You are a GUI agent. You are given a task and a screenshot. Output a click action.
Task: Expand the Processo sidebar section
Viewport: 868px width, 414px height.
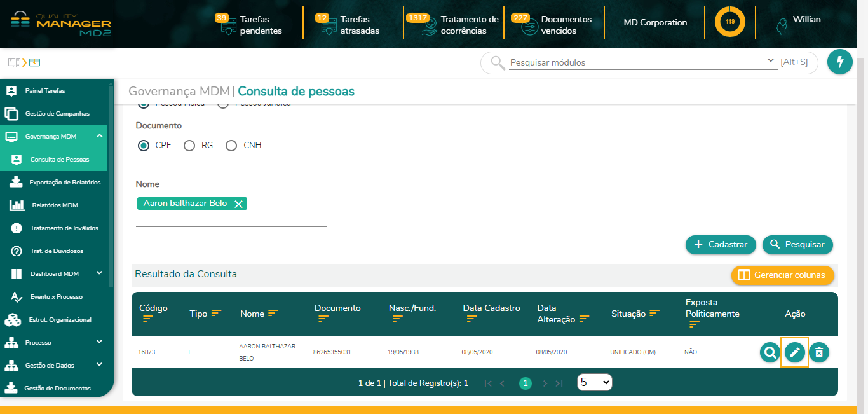[43, 342]
